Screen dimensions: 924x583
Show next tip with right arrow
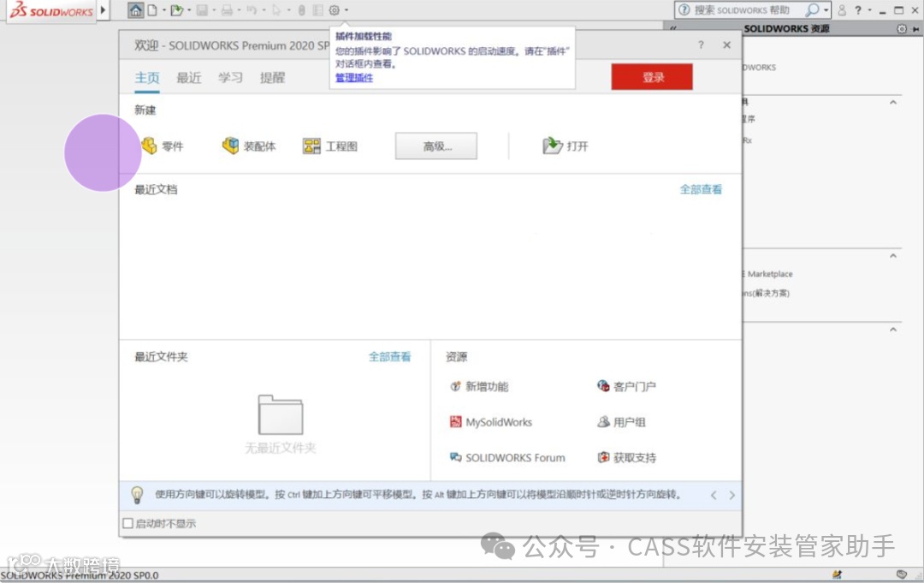731,495
